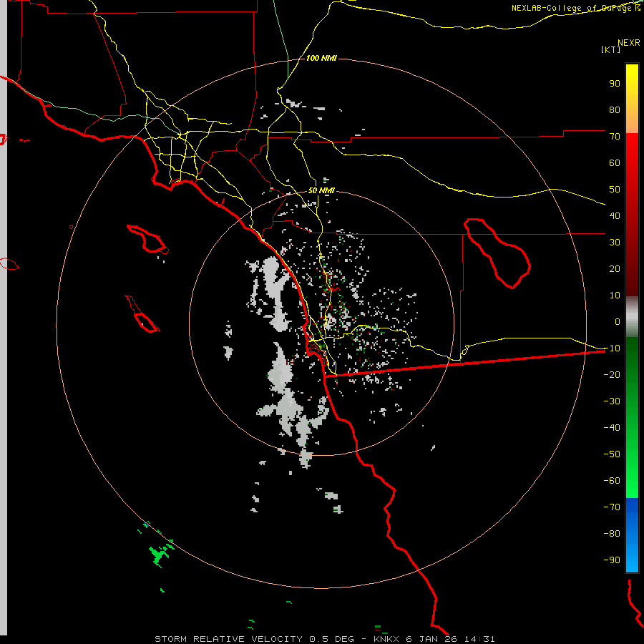644x644 pixels.
Task: Click the 70 knot scale label
Action: (615, 137)
